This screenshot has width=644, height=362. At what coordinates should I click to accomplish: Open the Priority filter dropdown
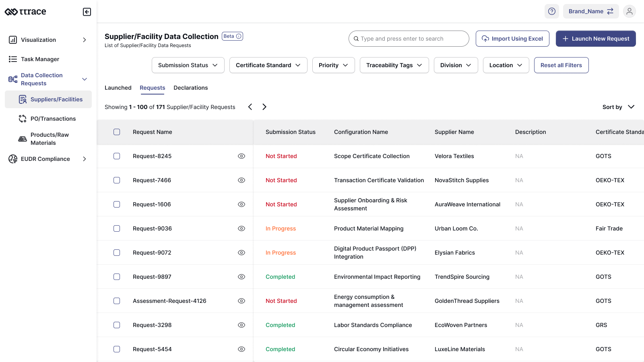click(334, 65)
